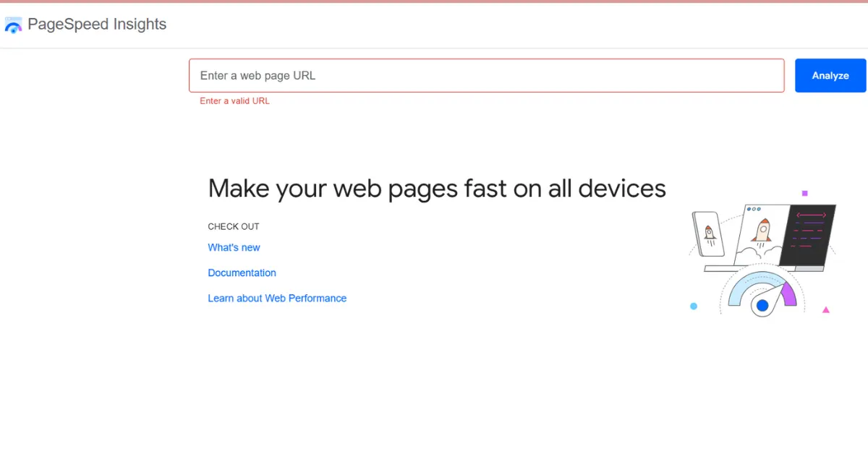Click the rocket icon on the phone illustration
The image size is (868, 454).
708,234
